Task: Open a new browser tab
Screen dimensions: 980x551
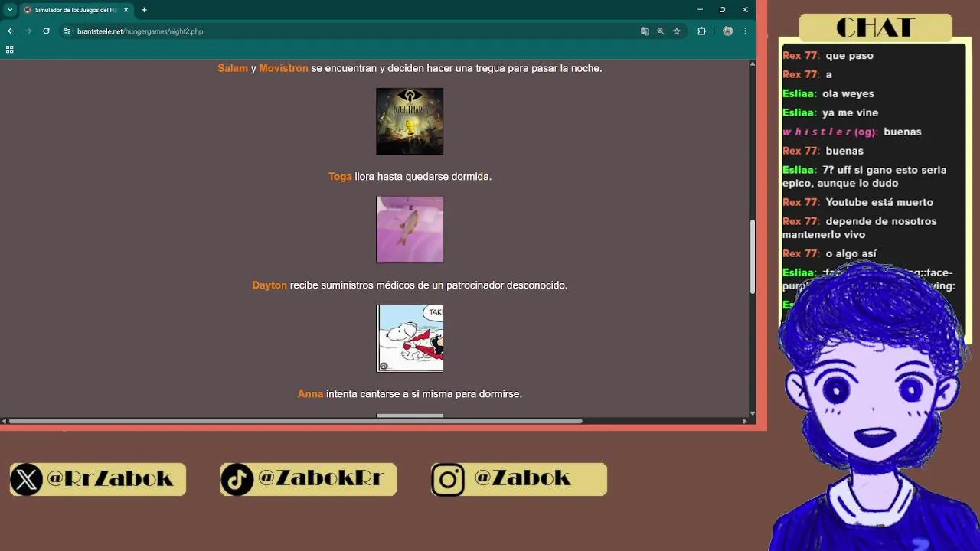Action: click(144, 10)
